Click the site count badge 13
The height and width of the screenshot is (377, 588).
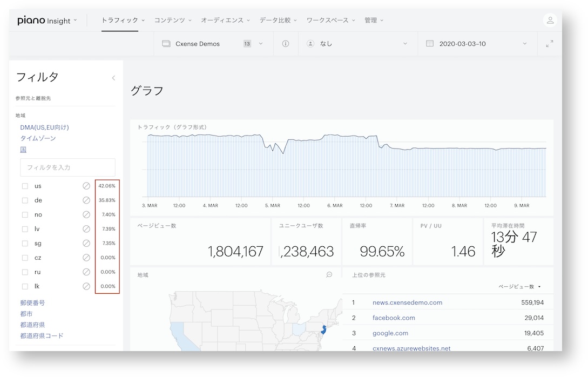[x=247, y=44]
